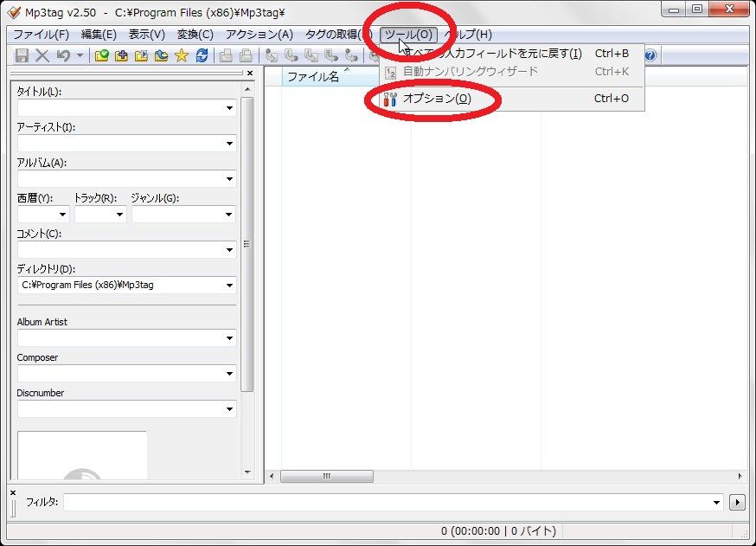Choose オプション(O) from the tools menu

click(512, 99)
